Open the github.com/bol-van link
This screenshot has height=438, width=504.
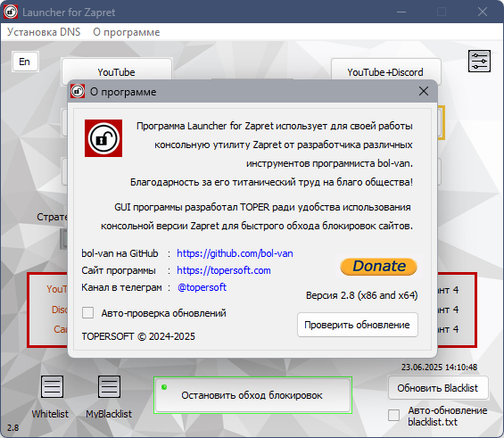pyautogui.click(x=235, y=253)
